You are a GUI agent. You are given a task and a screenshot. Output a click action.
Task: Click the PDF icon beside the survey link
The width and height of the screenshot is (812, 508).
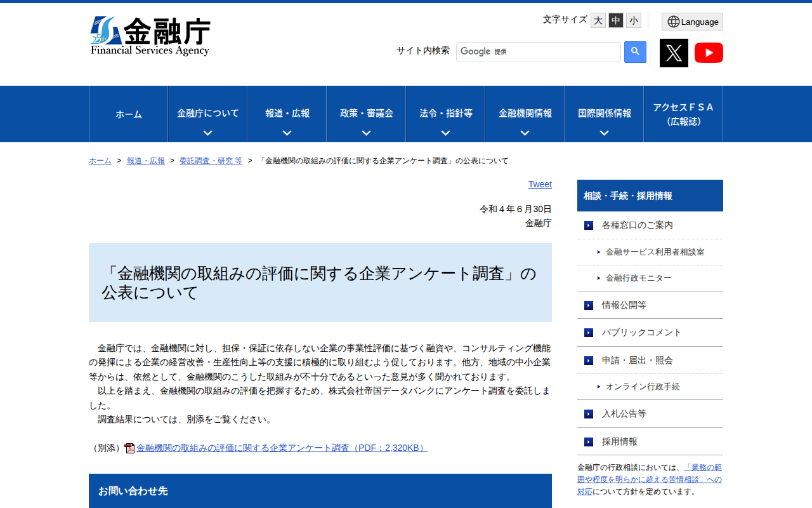point(129,447)
